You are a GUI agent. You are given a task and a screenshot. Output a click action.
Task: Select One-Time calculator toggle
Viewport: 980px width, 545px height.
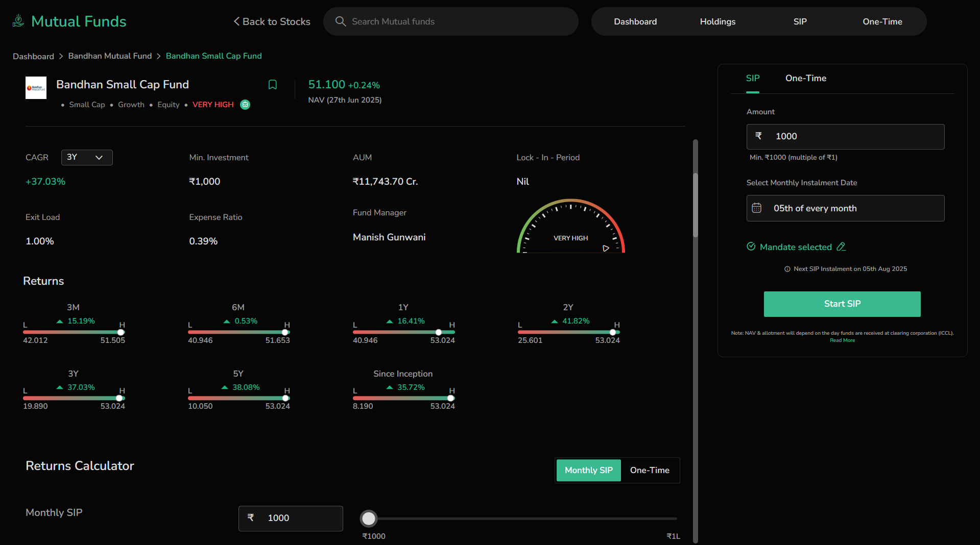[650, 470]
